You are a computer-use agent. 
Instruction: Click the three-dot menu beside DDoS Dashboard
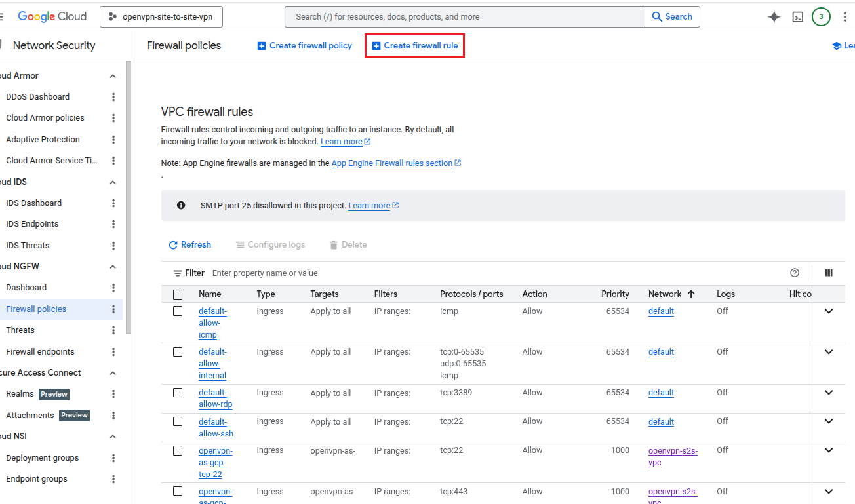coord(113,97)
